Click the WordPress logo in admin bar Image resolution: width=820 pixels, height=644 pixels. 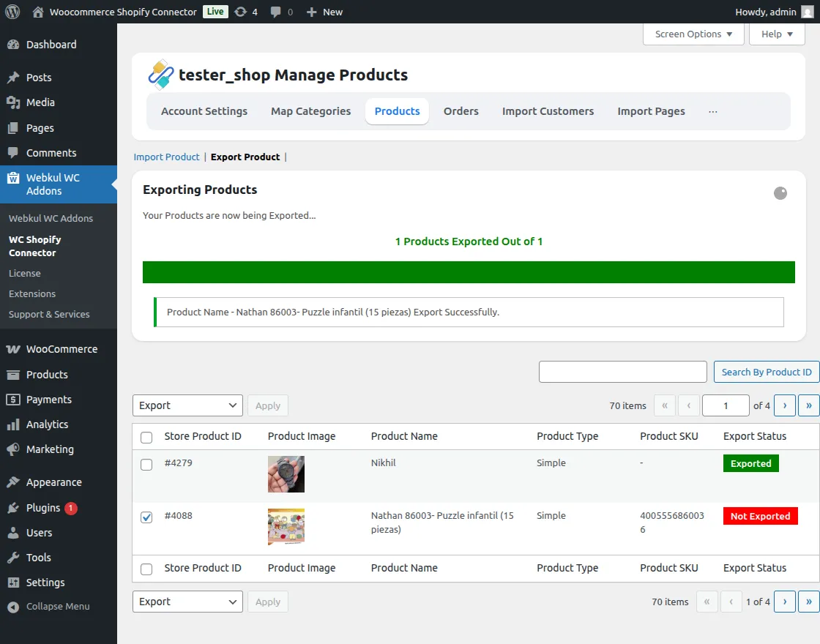[x=12, y=12]
